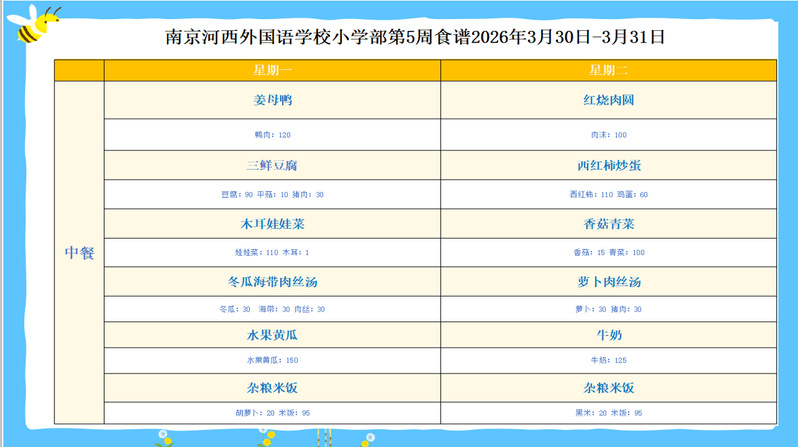799x447 pixels.
Task: Click the 西红柿炒蛋 dish name
Action: tap(608, 165)
